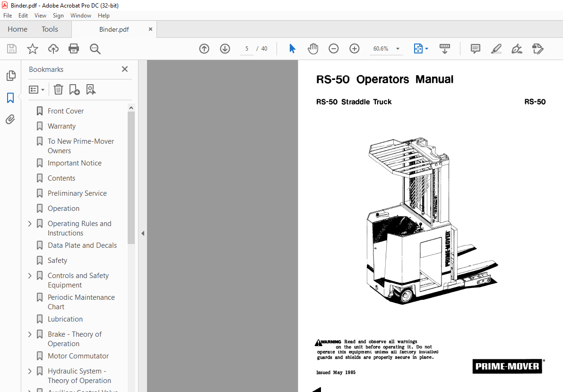Open the Preliminary Service bookmark
This screenshot has width=563, height=392.
click(77, 193)
